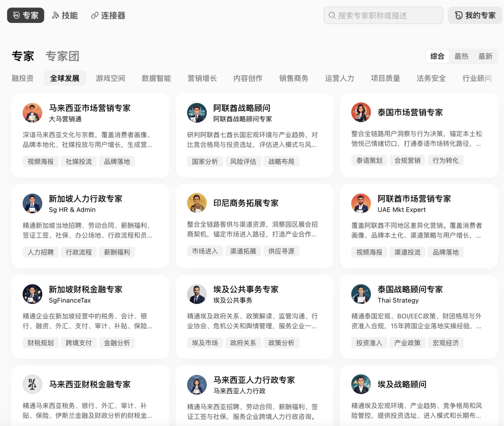The height and width of the screenshot is (426, 504).
Task: Open 我的专家 page
Action: point(475,15)
